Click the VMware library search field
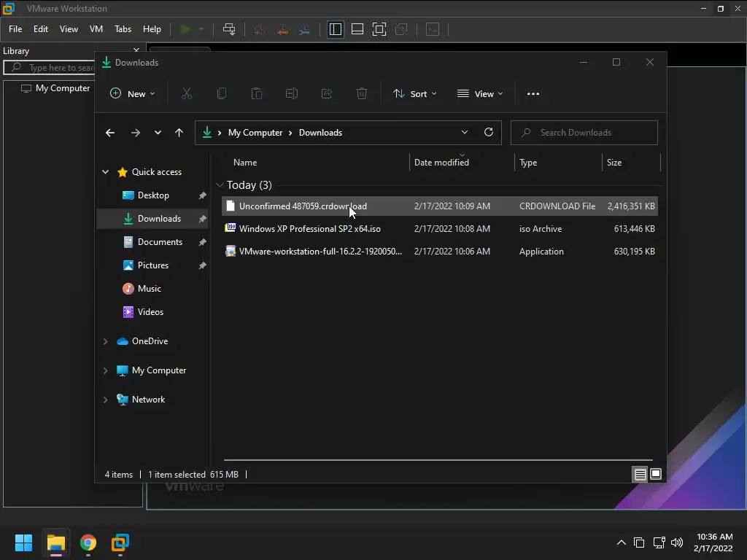This screenshot has height=560, width=747. tap(50, 68)
